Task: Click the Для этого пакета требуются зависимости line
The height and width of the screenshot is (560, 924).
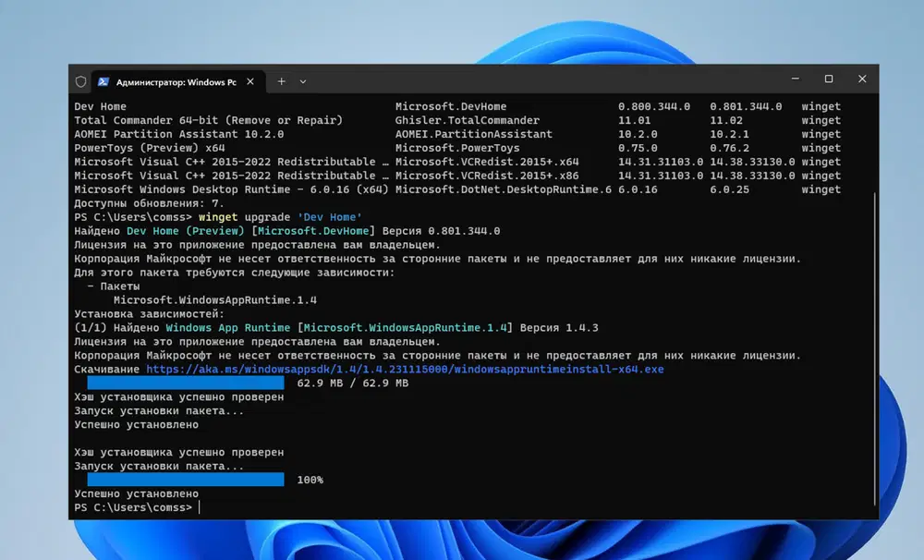Action: [235, 273]
